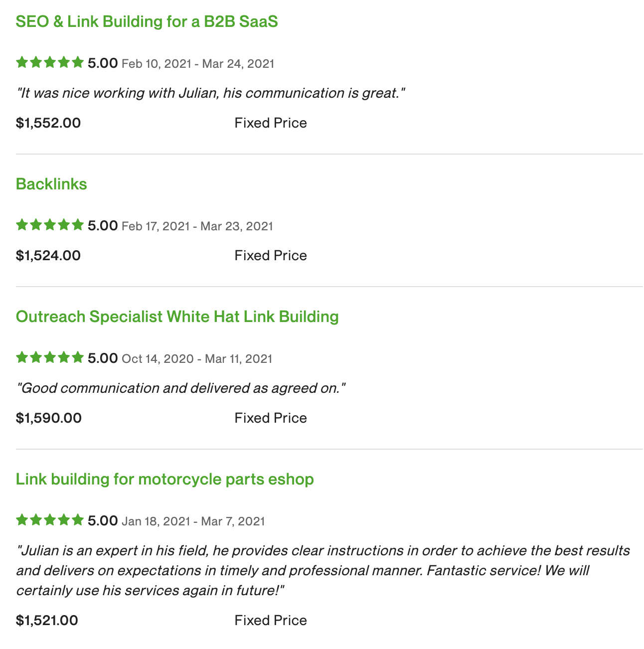Open the Link building for motorcycle parts eshop job
644x649 pixels.
coord(165,480)
